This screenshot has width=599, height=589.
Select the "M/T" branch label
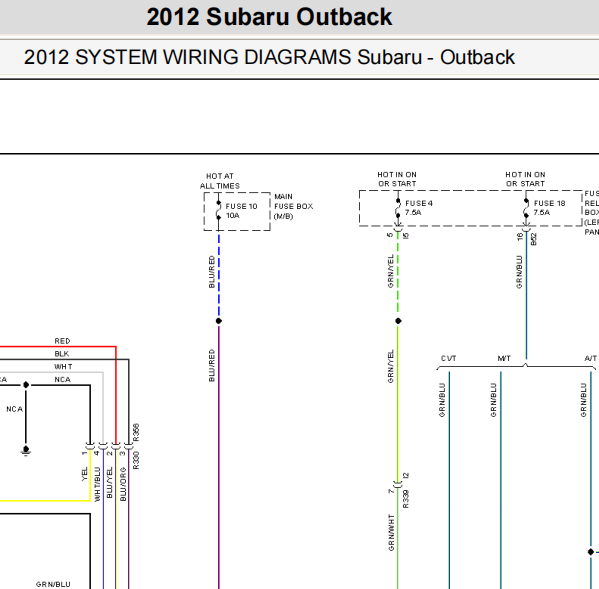coord(504,358)
